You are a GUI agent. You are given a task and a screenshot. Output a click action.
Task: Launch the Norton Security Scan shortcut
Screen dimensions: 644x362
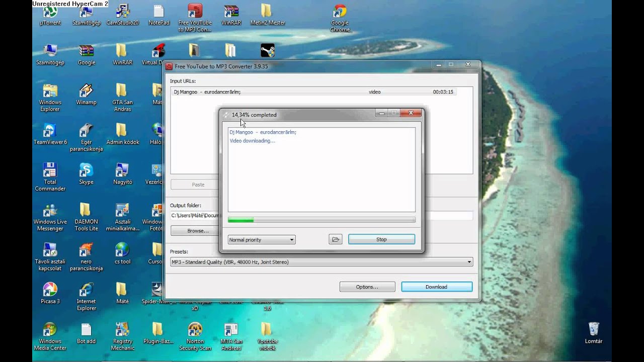tap(195, 336)
